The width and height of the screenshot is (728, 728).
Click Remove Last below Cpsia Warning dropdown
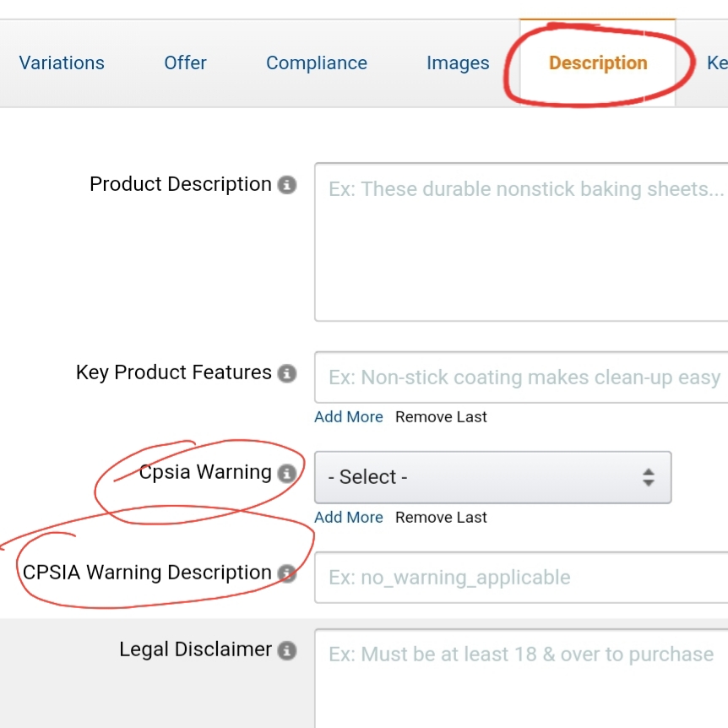click(x=441, y=518)
